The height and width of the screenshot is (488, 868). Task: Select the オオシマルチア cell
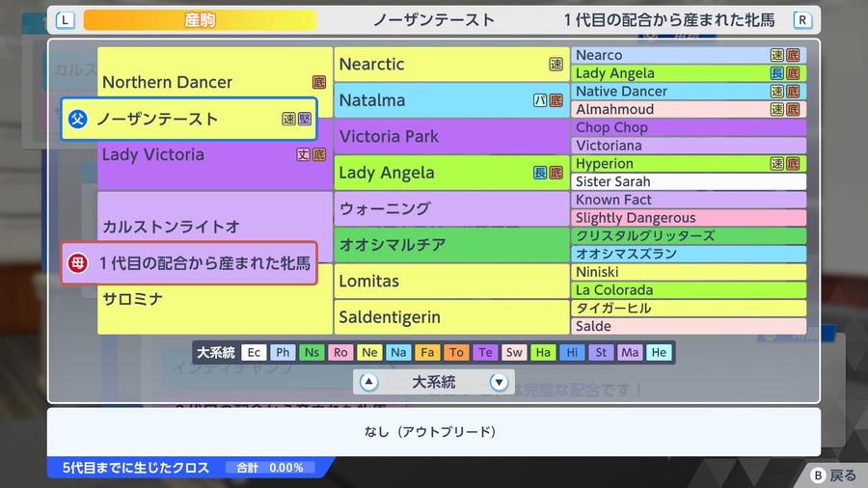(x=451, y=245)
